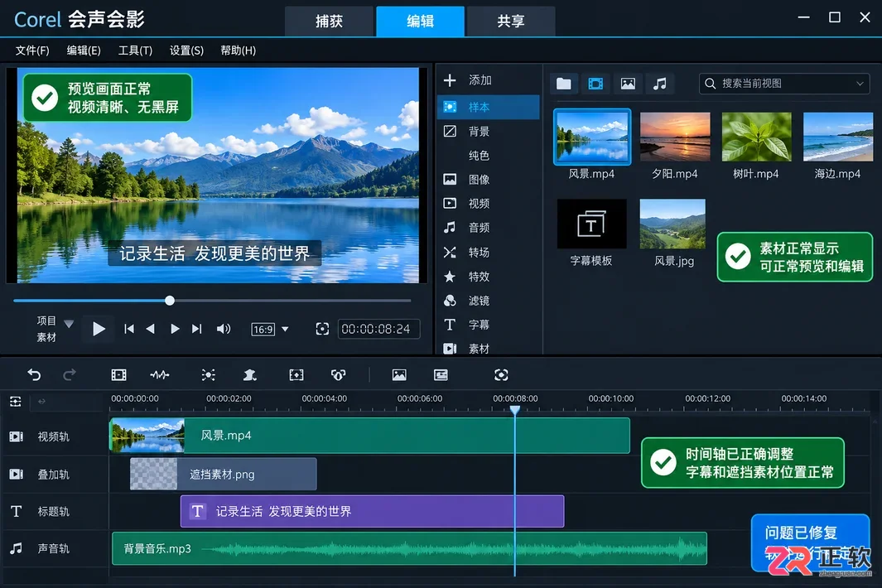Select the 遮挡素材.png clip on overlay track

[x=224, y=475]
